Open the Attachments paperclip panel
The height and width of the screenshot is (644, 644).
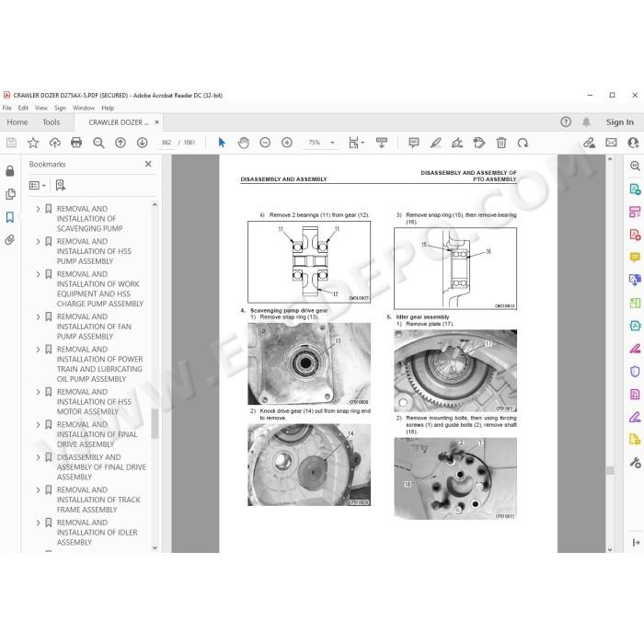tap(10, 240)
